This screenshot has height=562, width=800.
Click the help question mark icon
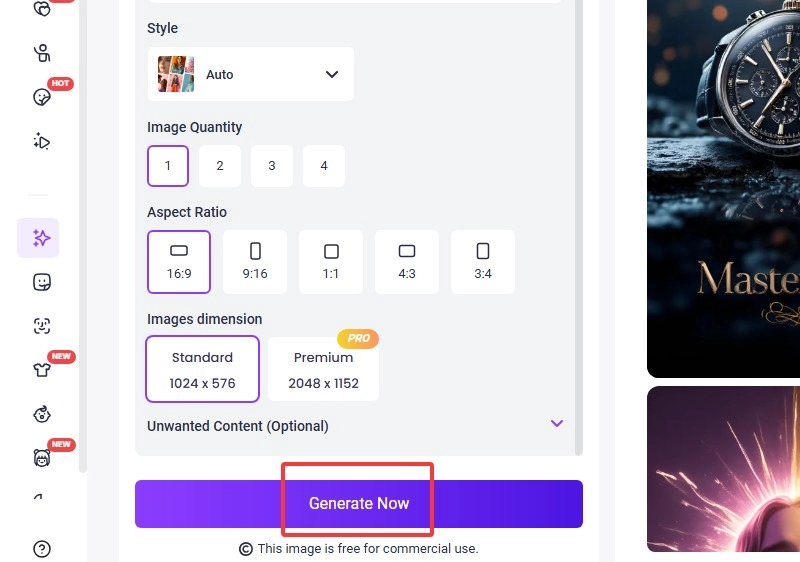click(41, 548)
